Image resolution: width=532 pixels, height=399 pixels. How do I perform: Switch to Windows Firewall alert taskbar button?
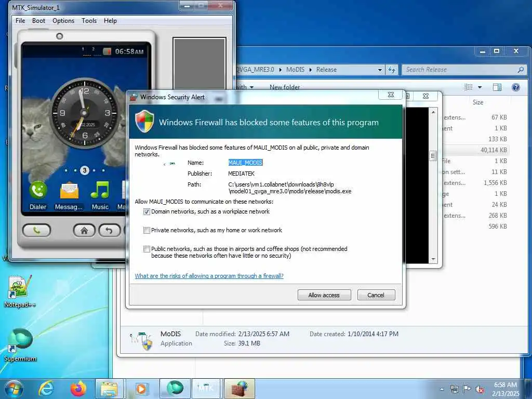[239, 389]
